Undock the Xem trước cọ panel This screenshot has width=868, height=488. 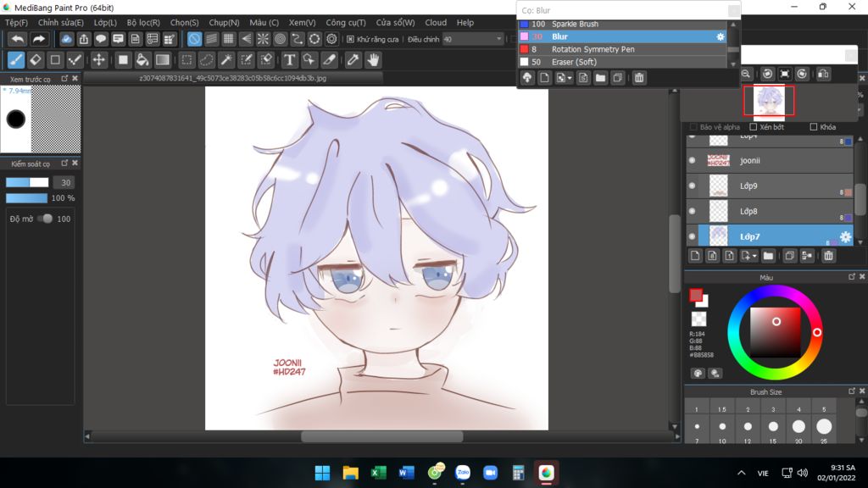click(64, 79)
